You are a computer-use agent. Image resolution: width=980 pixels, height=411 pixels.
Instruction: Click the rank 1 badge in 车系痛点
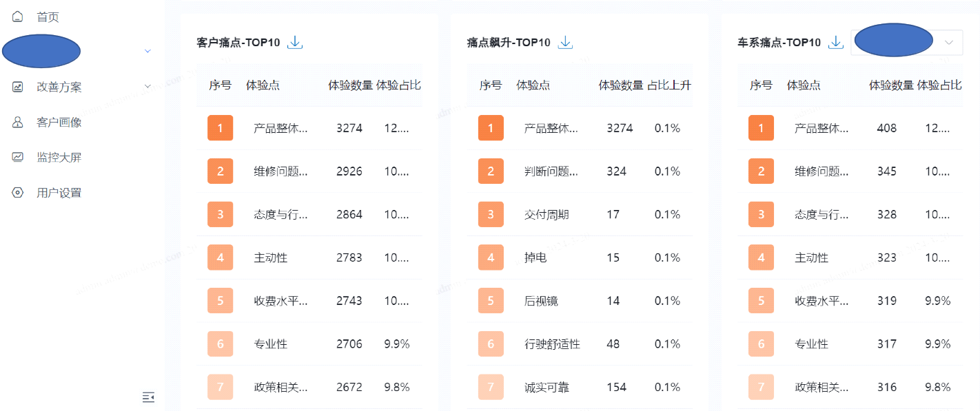[761, 128]
